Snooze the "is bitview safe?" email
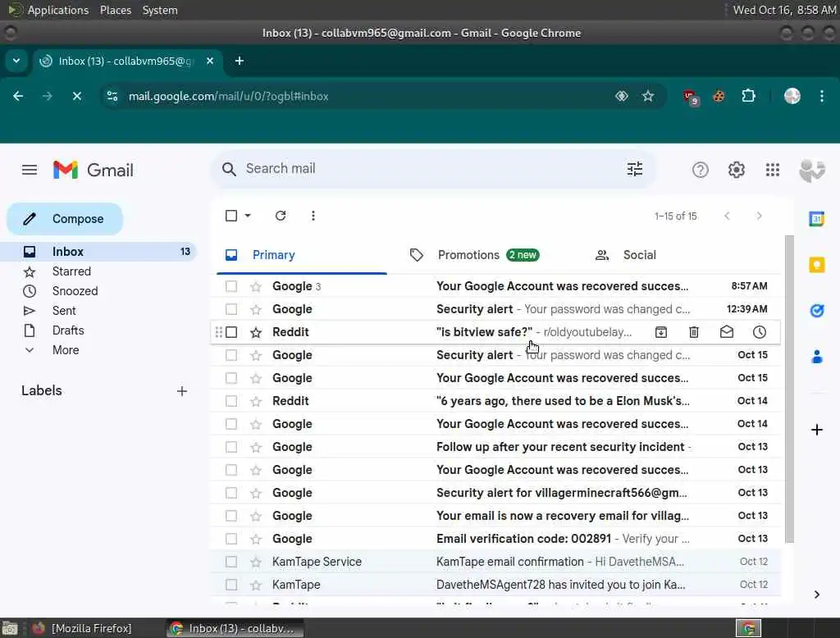This screenshot has height=638, width=840. click(x=759, y=332)
